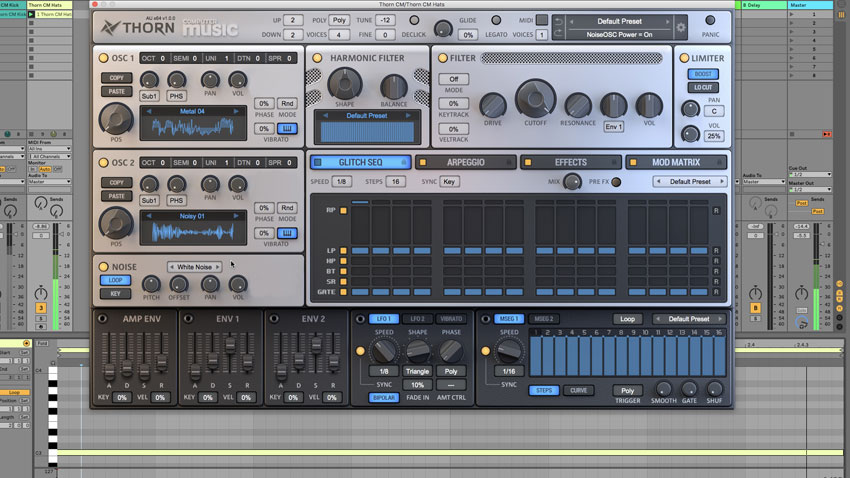Click the harmonic filter SHAPE knob
The width and height of the screenshot is (850, 478).
[x=345, y=83]
